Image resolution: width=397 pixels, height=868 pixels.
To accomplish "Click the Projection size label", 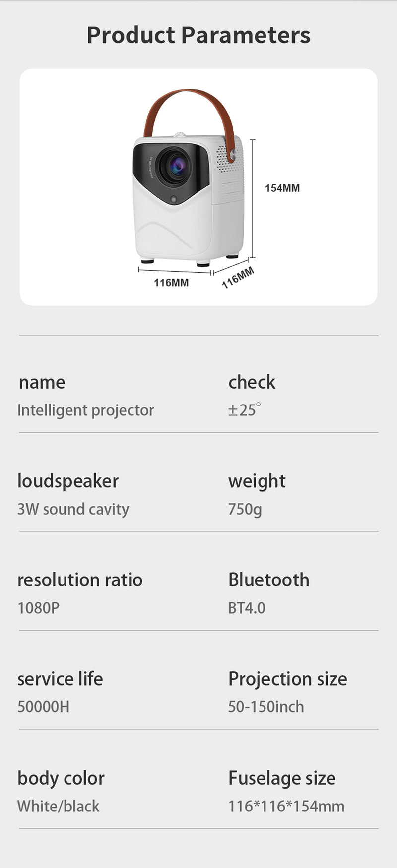I will point(287,679).
